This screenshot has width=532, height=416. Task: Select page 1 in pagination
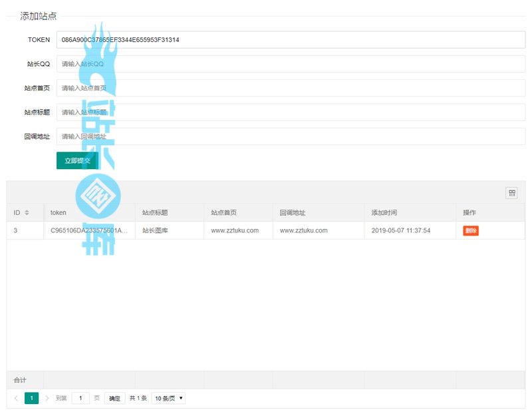(x=31, y=398)
